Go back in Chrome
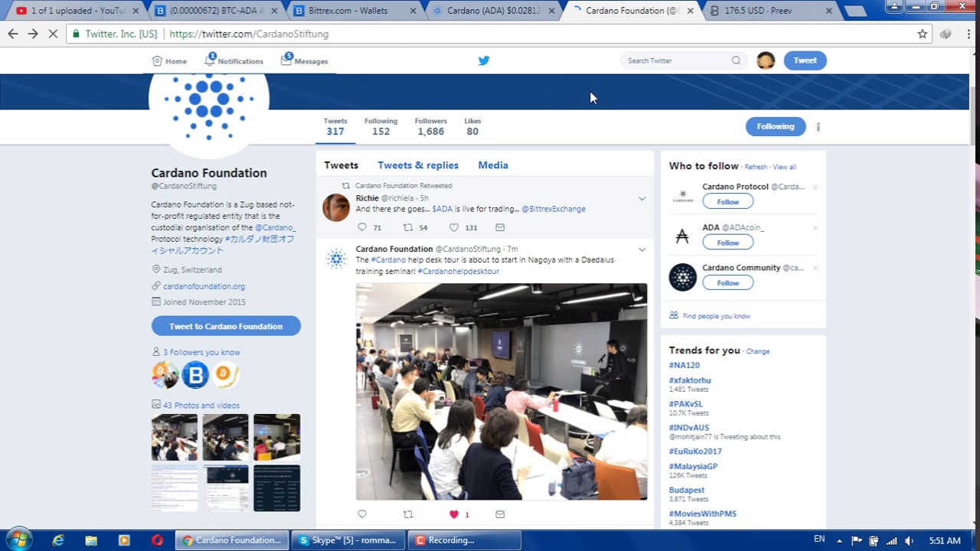This screenshot has height=551, width=980. pyautogui.click(x=12, y=34)
